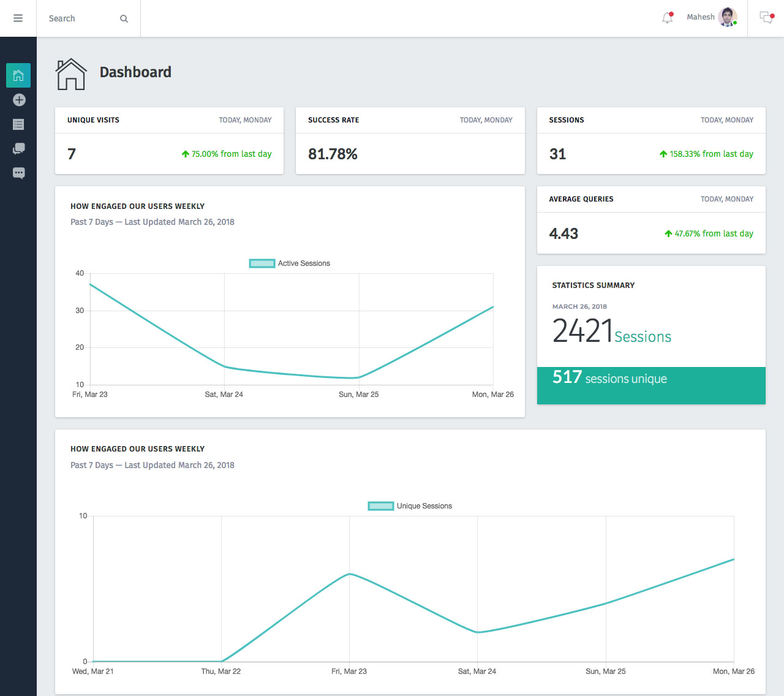This screenshot has width=784, height=696.
Task: Click the 517 sessions unique banner
Action: tap(651, 385)
